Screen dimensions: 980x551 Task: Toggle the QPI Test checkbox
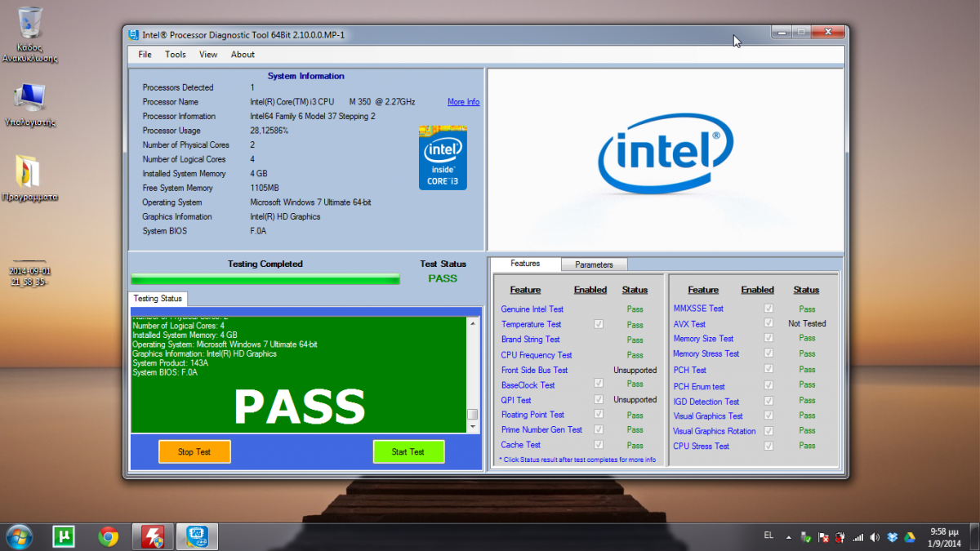pos(599,399)
